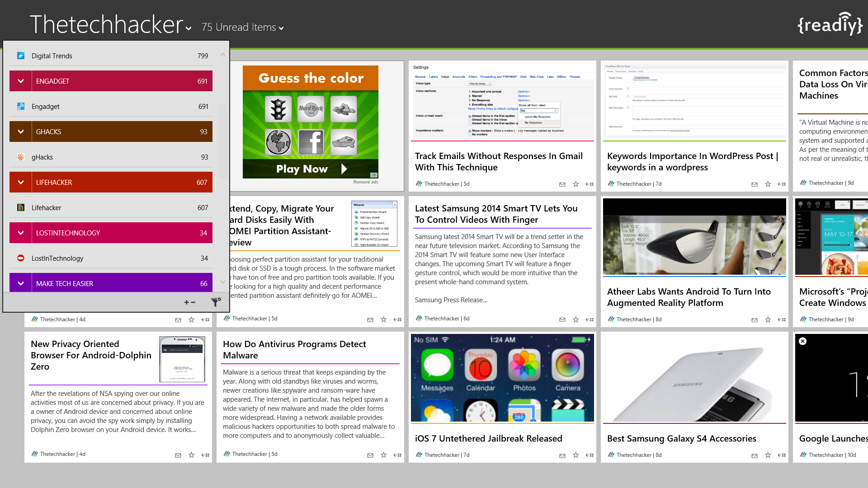This screenshot has height=488, width=868.
Task: Collapse the ENGADGET category chevron
Action: click(21, 81)
